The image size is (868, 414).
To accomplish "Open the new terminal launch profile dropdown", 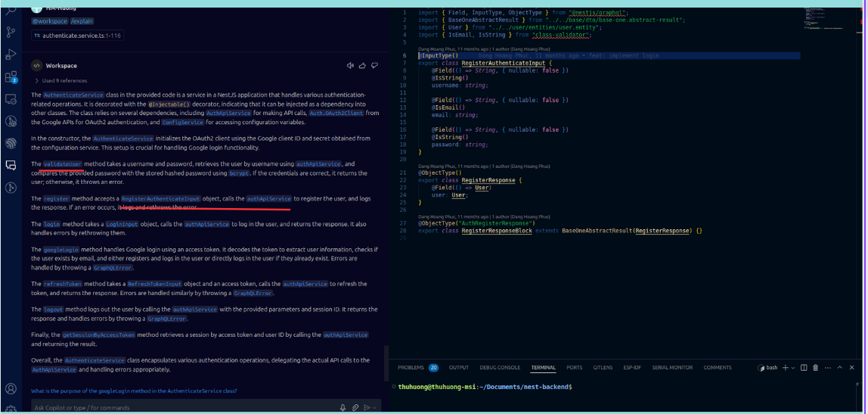I will tap(792, 367).
